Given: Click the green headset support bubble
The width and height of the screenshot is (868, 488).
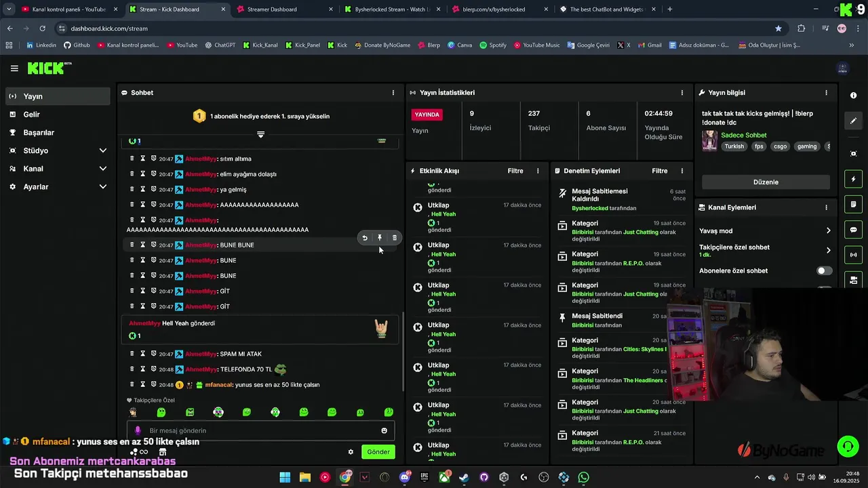Looking at the screenshot, I should click(848, 447).
